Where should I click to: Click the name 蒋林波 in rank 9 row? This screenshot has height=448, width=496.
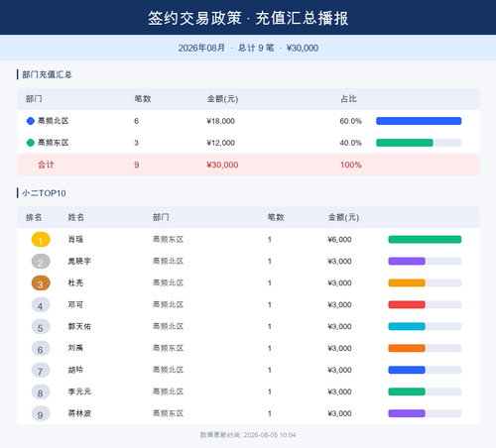[x=79, y=413]
